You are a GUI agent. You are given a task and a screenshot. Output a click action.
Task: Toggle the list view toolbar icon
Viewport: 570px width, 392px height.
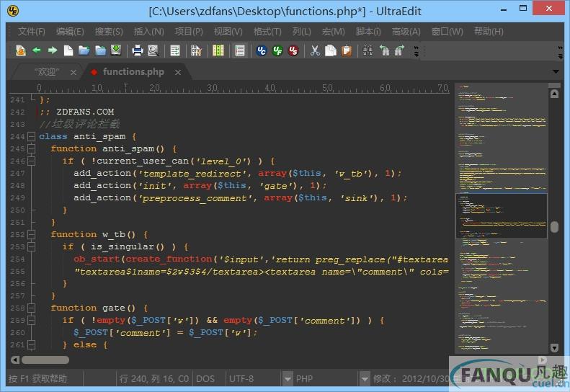pyautogui.click(x=239, y=50)
